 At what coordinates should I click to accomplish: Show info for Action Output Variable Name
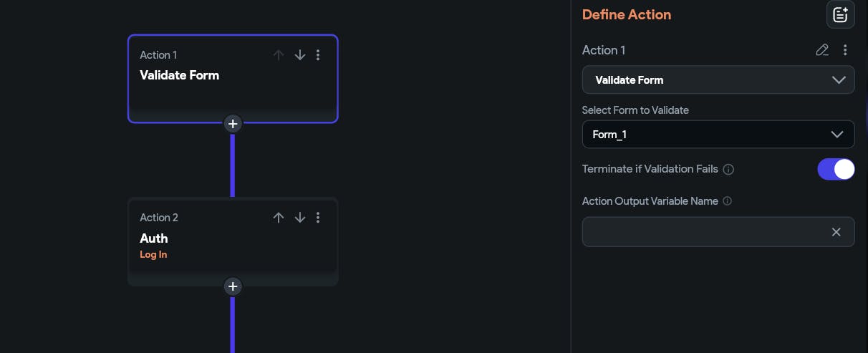(728, 201)
